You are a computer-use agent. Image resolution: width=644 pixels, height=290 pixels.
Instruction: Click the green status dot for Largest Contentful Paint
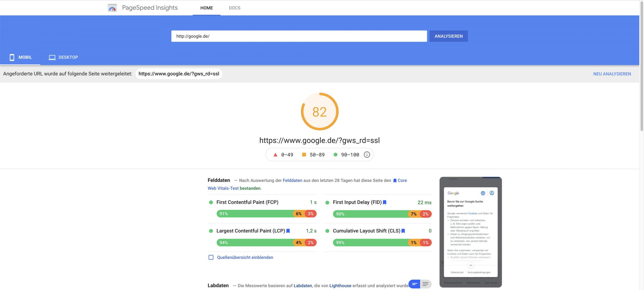[x=211, y=231]
